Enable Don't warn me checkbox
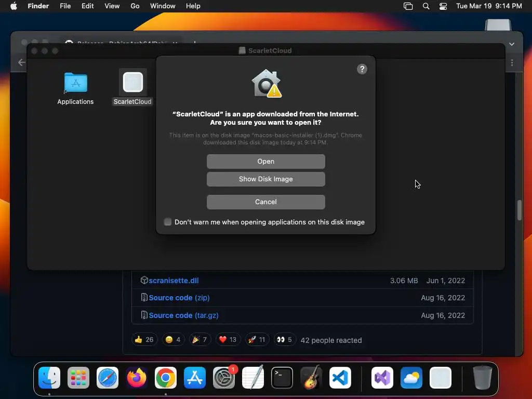This screenshot has height=399, width=532. pos(168,222)
